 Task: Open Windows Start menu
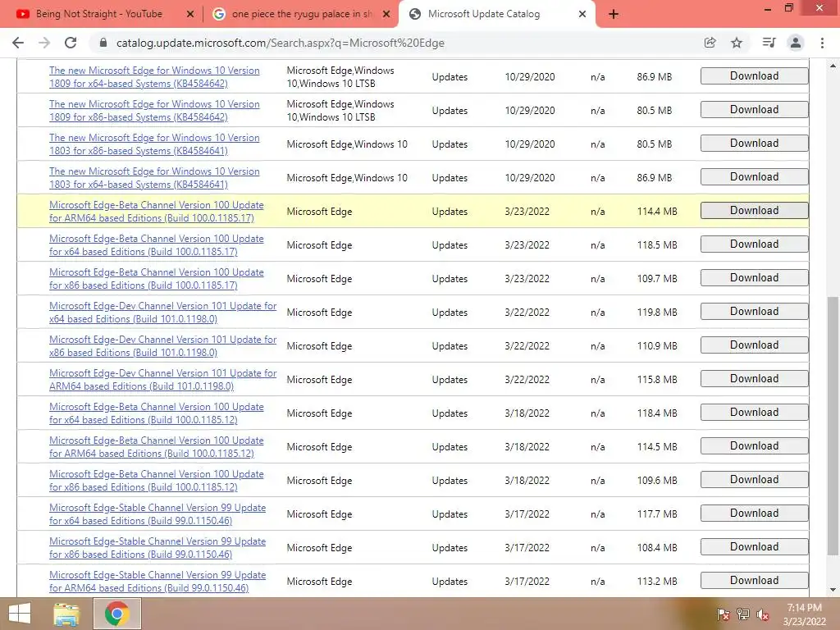coord(20,614)
